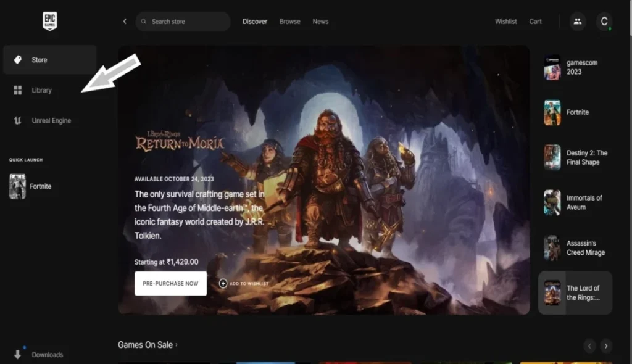Viewport: 632px width, 364px height.
Task: Click the search magnifier icon
Action: 143,22
